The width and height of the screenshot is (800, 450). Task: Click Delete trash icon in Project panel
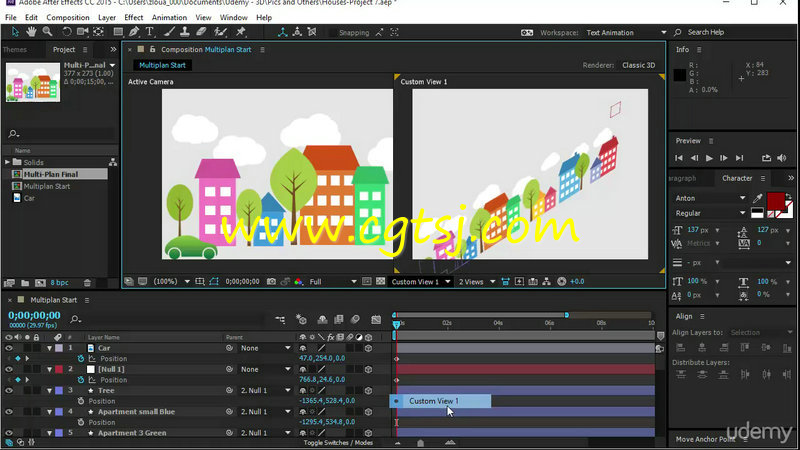(87, 283)
